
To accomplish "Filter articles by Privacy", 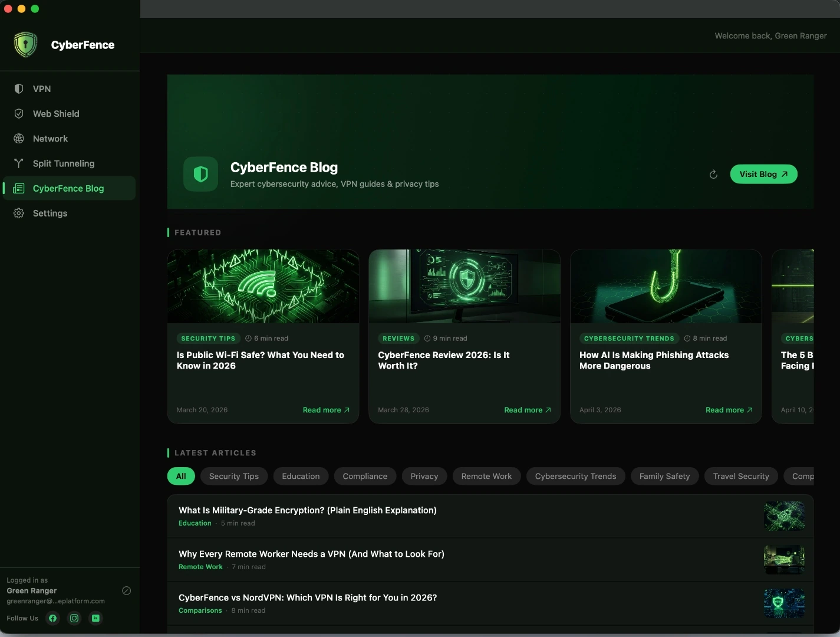I will (x=424, y=476).
